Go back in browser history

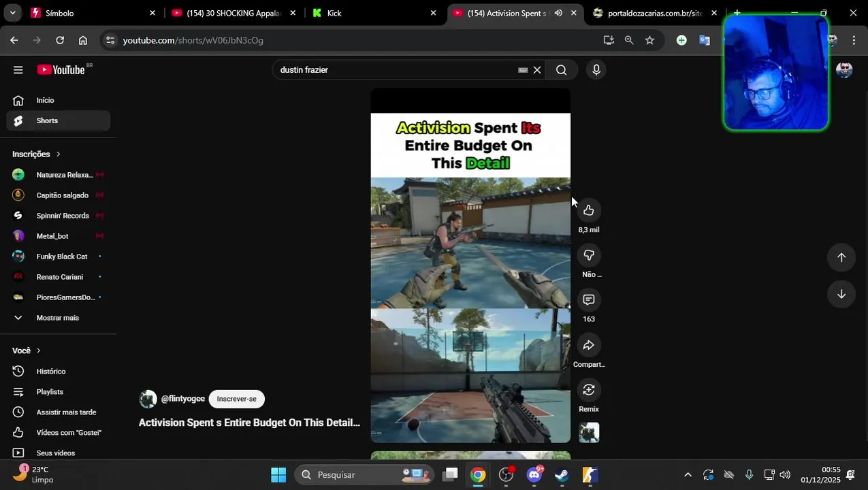tap(14, 40)
